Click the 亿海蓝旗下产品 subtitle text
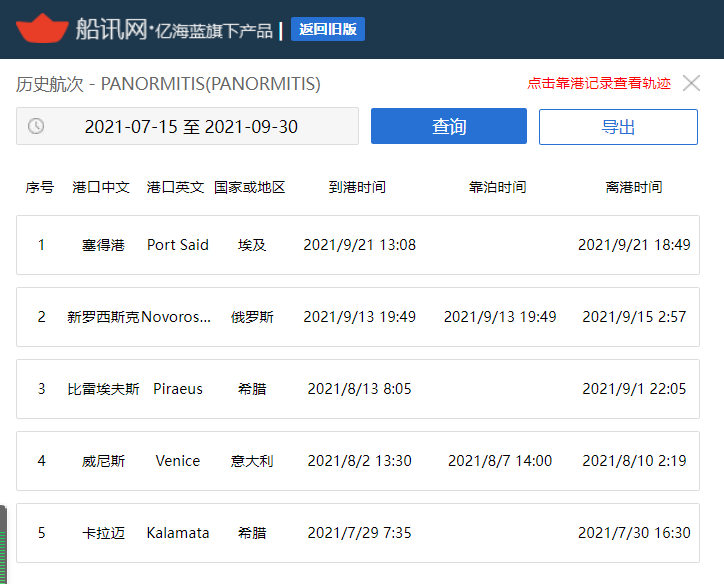The width and height of the screenshot is (724, 584). [x=214, y=31]
